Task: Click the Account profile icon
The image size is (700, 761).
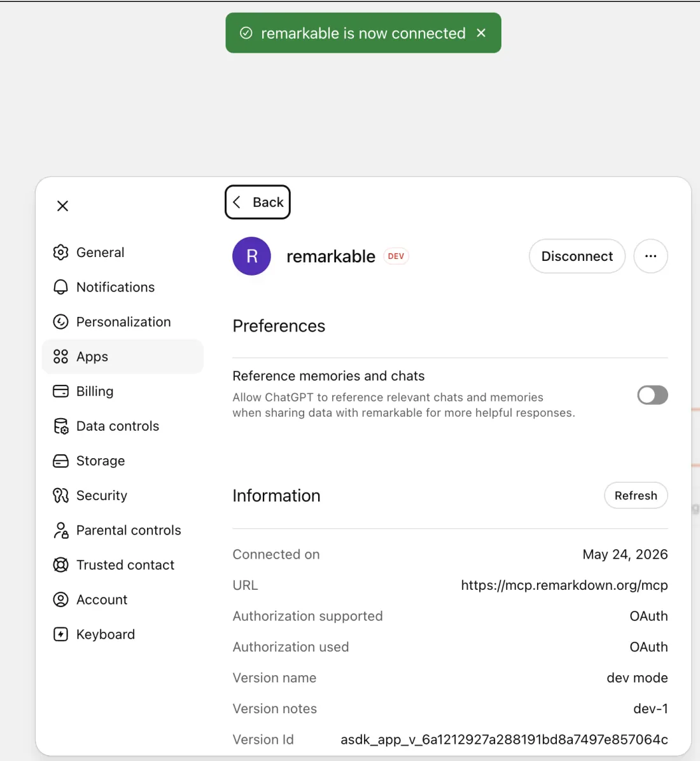Action: click(60, 600)
